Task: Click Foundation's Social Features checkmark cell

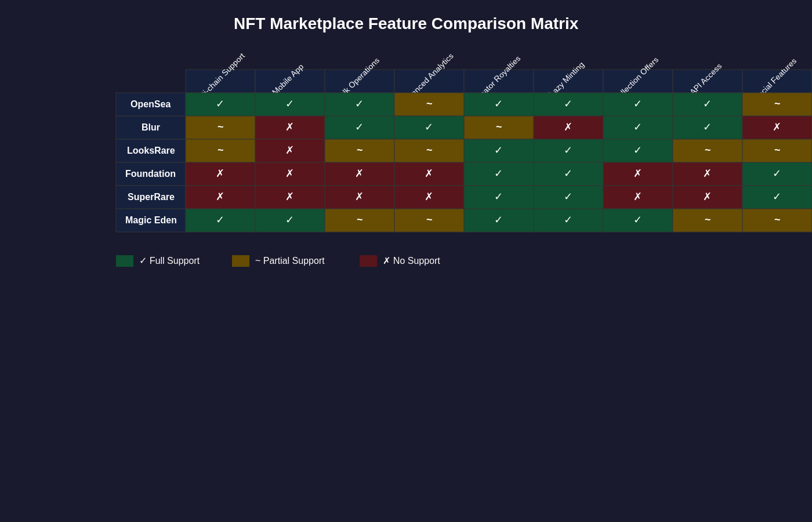Action: point(777,174)
